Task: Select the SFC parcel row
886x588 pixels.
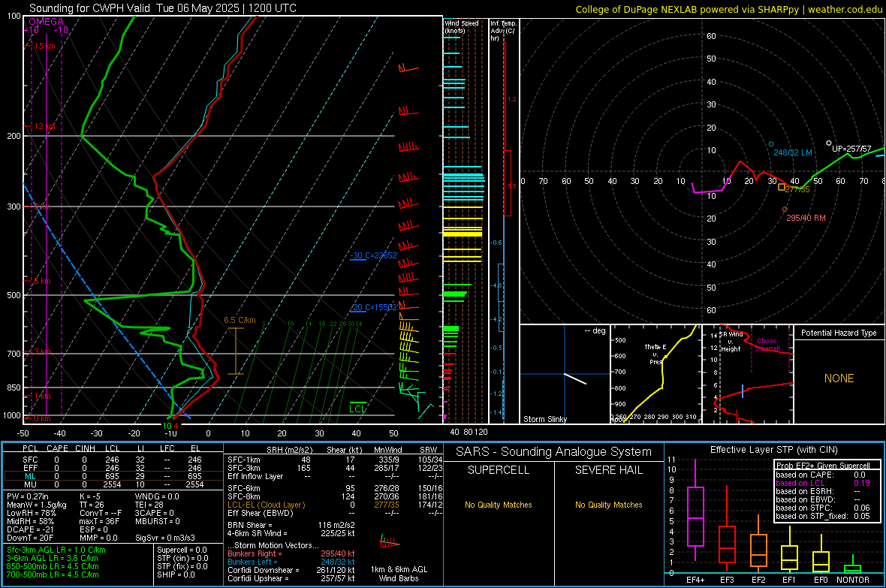Action: (x=113, y=460)
